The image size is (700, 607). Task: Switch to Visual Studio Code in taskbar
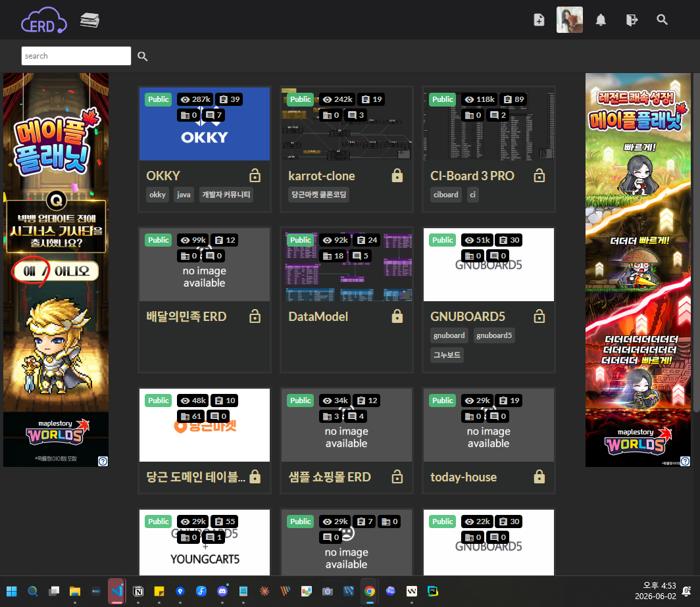pyautogui.click(x=117, y=591)
